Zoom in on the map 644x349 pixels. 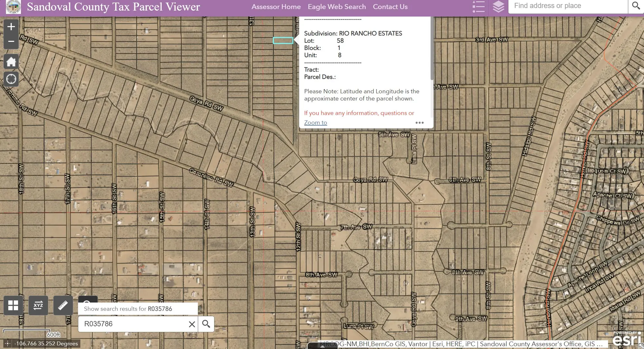(11, 26)
